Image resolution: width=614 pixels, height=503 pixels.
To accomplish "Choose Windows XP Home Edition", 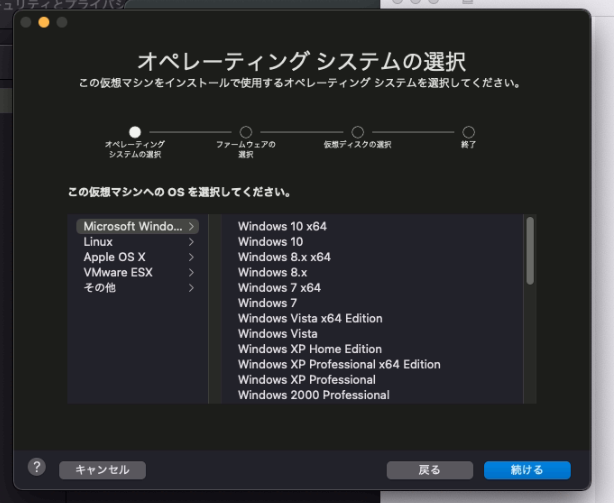I will click(x=310, y=349).
